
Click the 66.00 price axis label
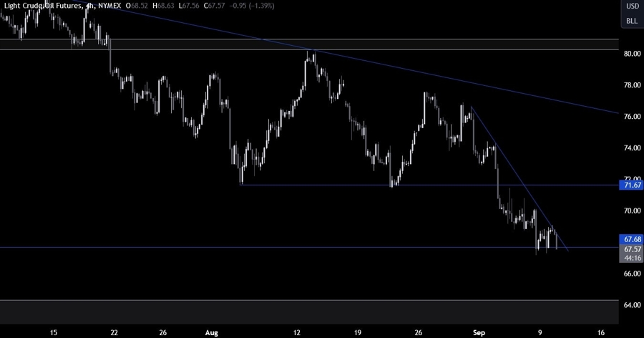click(632, 274)
